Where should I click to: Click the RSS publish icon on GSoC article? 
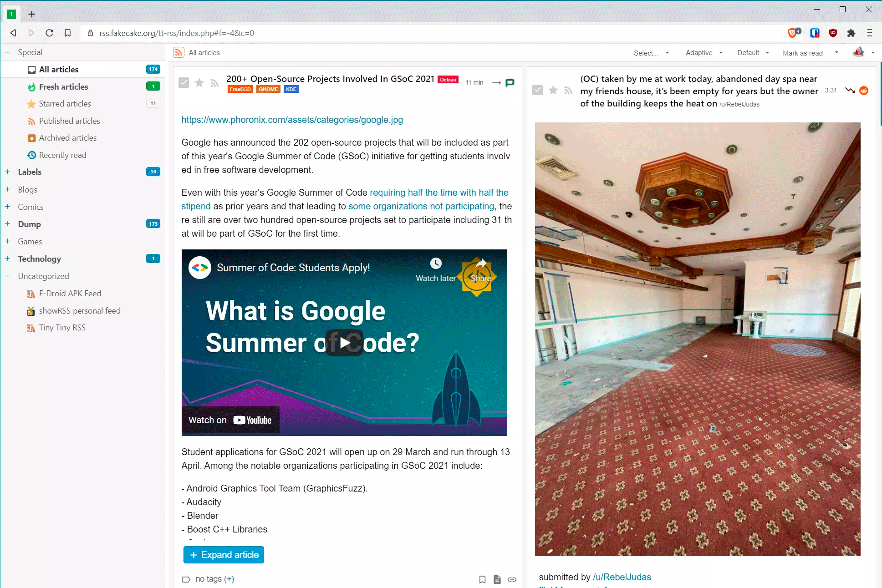pos(214,83)
